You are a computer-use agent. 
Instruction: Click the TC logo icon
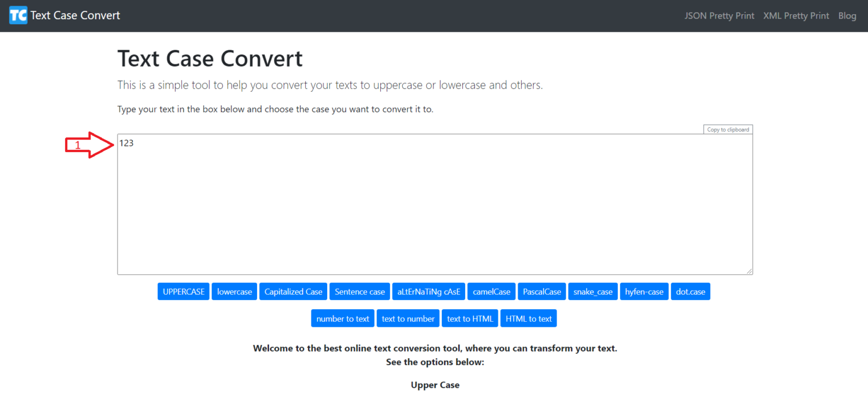pyautogui.click(x=18, y=15)
